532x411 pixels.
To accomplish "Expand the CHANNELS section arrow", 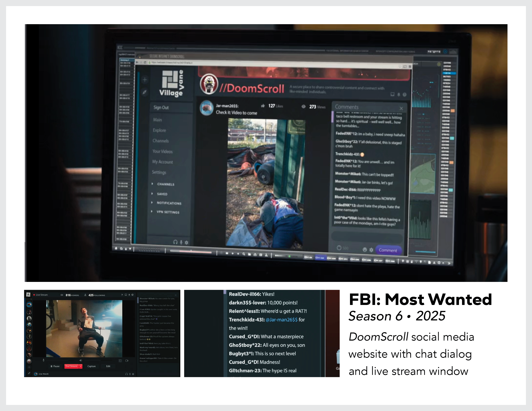I will point(152,184).
